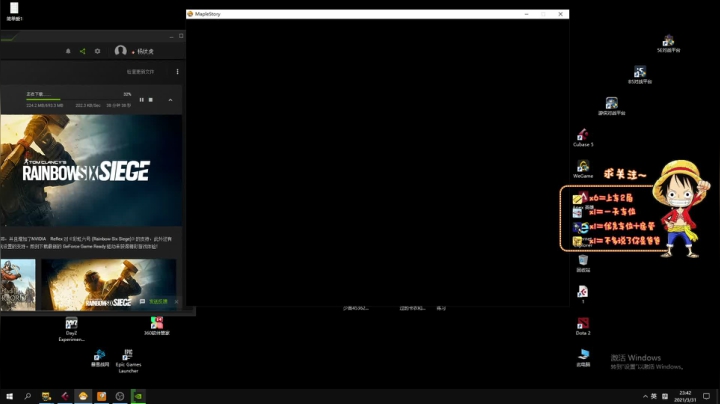The image size is (720, 404).
Task: Open the Recycle Bin desktop icon
Action: pyautogui.click(x=583, y=264)
